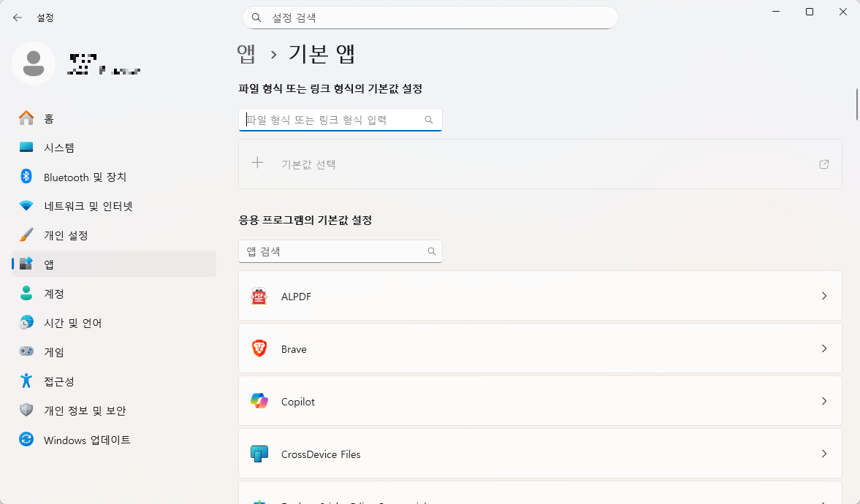Expand the Copilot row chevron
Image resolution: width=860 pixels, height=504 pixels.
(823, 401)
